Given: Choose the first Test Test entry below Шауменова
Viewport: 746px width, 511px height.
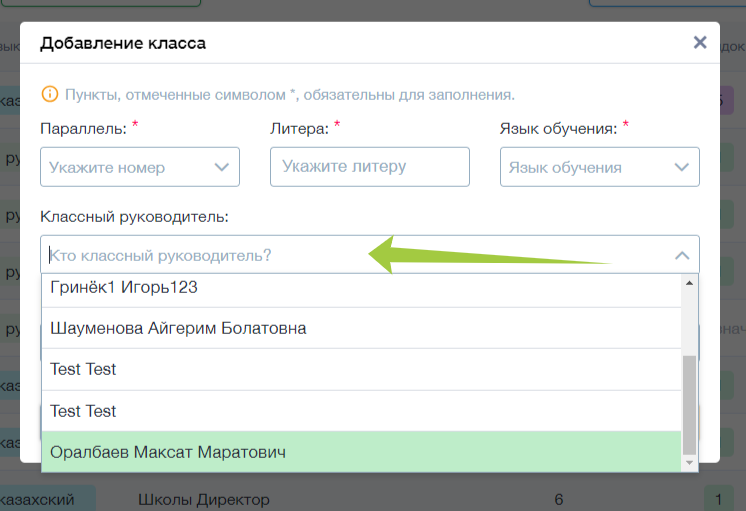Looking at the screenshot, I should pos(361,370).
